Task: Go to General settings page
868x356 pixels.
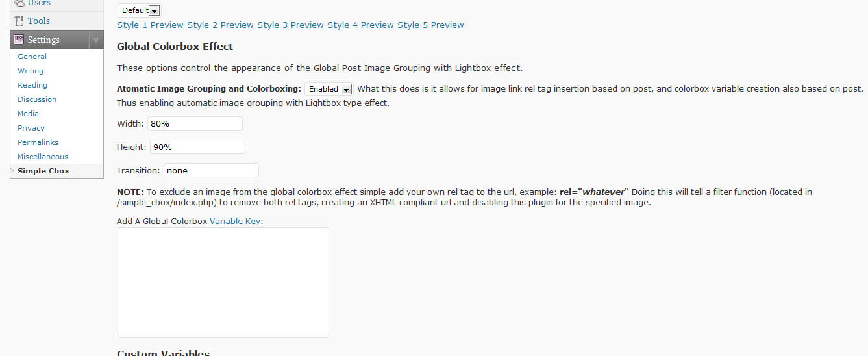Action: click(x=32, y=57)
